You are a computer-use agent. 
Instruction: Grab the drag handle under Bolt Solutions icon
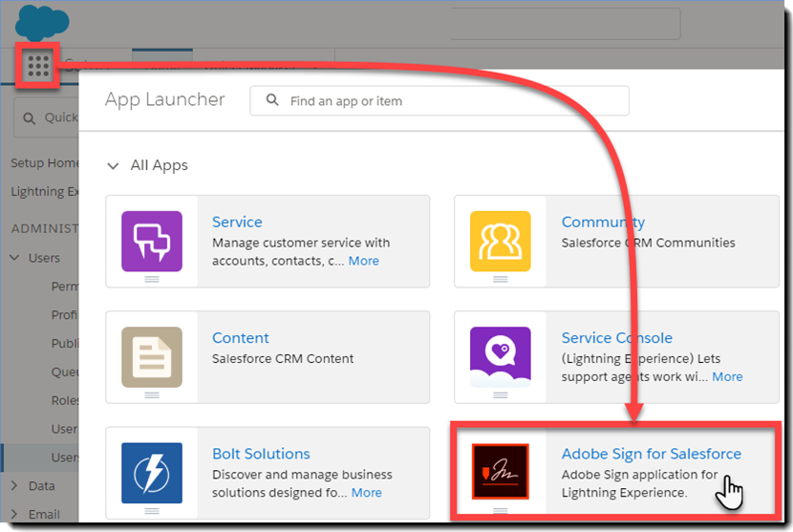tap(152, 511)
